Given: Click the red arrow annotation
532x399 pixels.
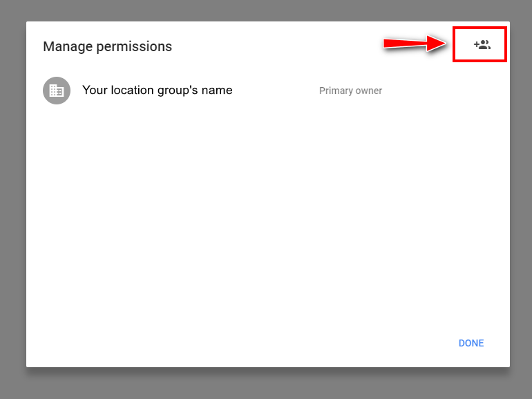Looking at the screenshot, I should 415,44.
